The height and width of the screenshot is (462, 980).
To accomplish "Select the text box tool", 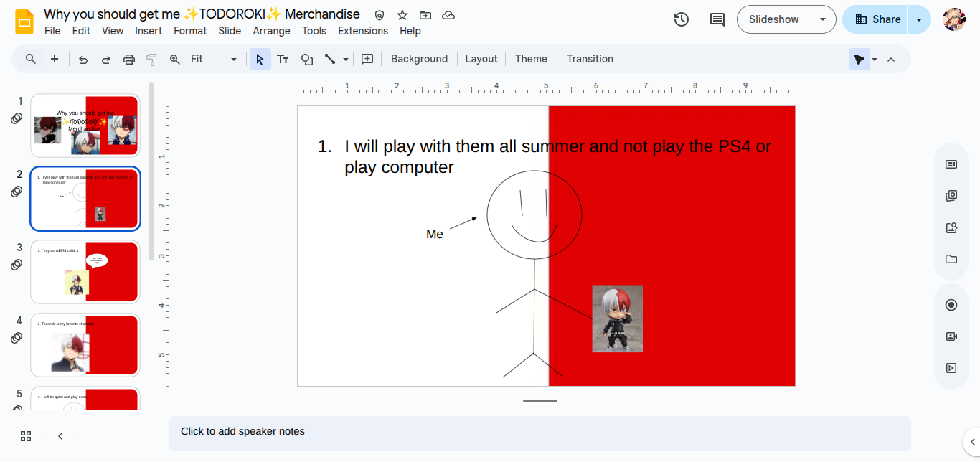I will (x=283, y=59).
